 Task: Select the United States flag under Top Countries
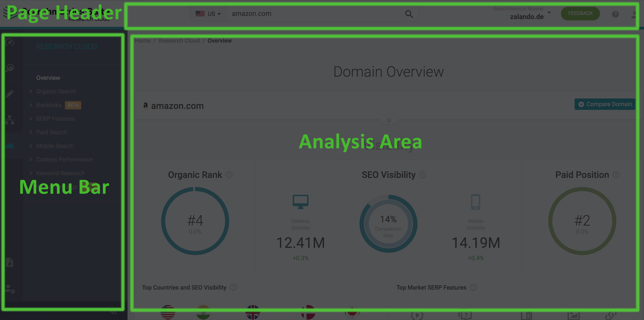pos(168,312)
